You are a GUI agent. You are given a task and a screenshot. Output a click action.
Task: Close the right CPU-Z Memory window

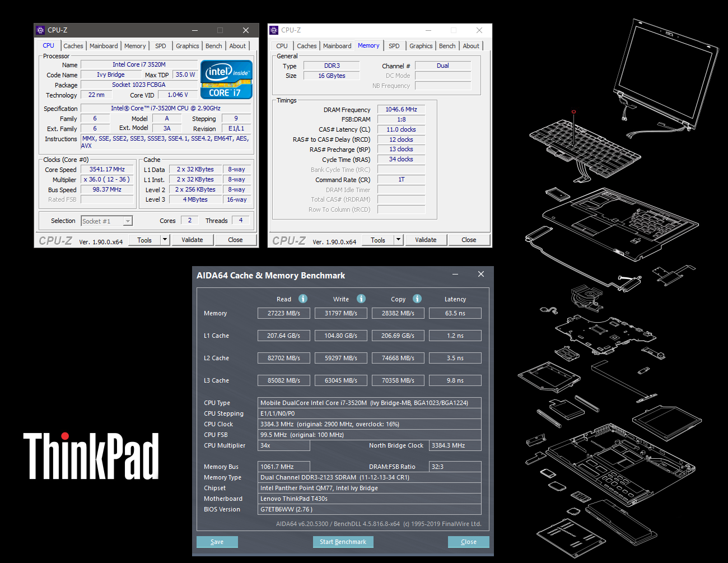479,30
